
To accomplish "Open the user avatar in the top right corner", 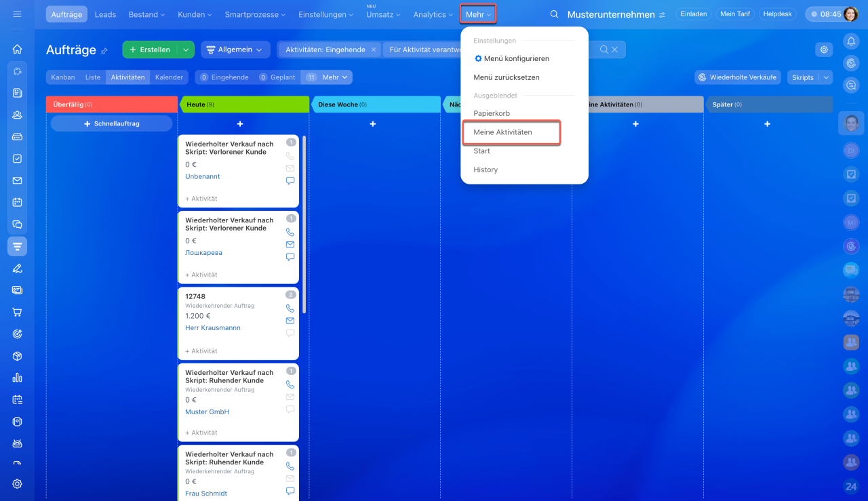I will (850, 14).
